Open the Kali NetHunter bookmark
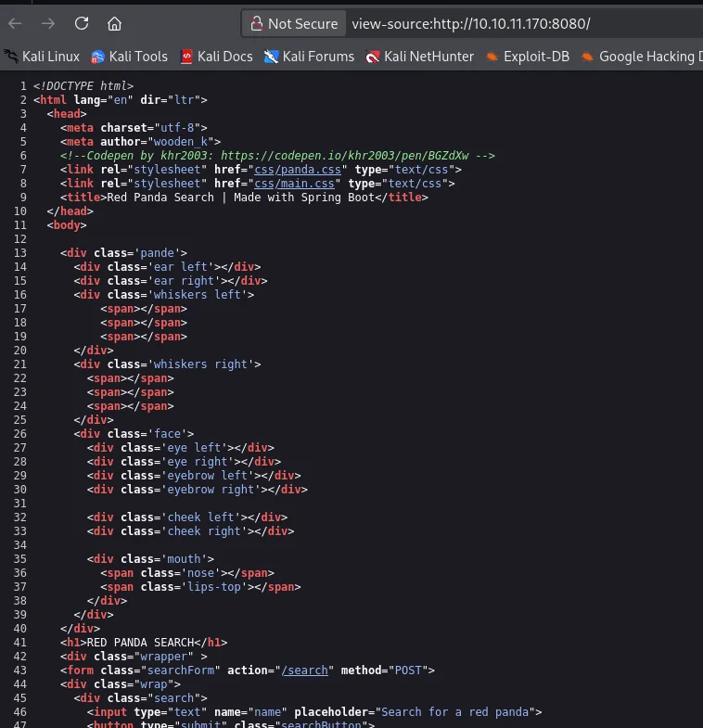703x728 pixels. (420, 57)
